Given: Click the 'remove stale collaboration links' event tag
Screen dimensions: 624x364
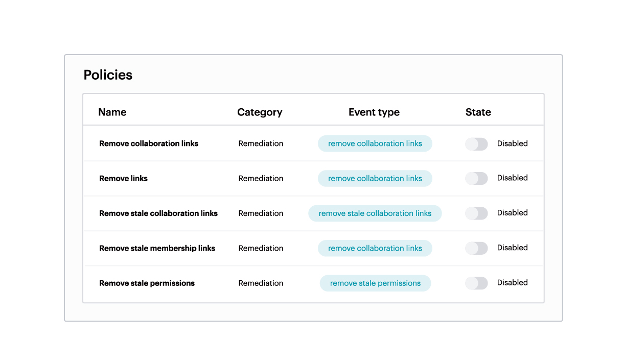Looking at the screenshot, I should [375, 213].
